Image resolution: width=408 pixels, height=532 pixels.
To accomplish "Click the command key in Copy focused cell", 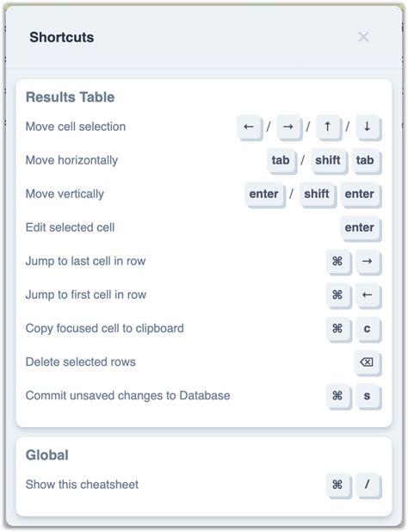I will (x=337, y=329).
